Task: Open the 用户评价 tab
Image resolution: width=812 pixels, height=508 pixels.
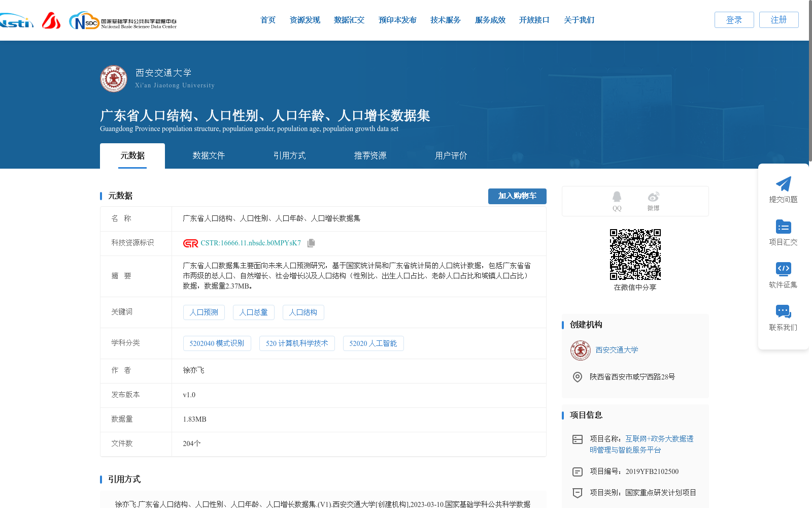Action: [450, 155]
